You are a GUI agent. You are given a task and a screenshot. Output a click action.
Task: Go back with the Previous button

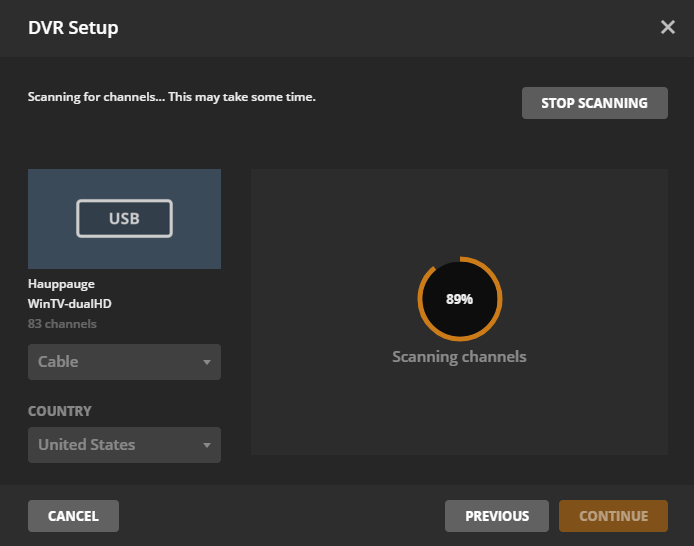[x=497, y=516]
